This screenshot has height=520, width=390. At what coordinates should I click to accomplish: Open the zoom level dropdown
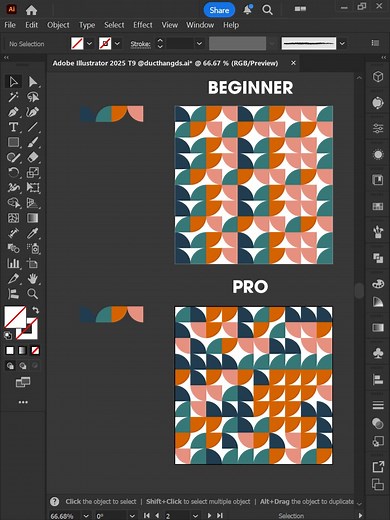86,516
